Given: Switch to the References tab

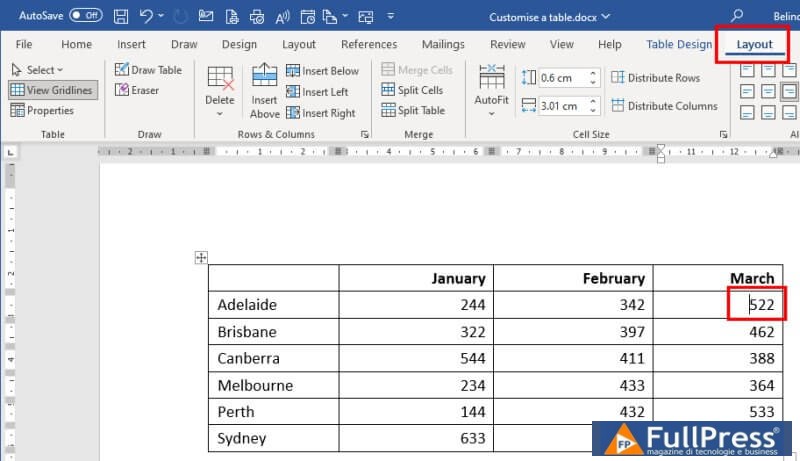Looking at the screenshot, I should coord(369,44).
